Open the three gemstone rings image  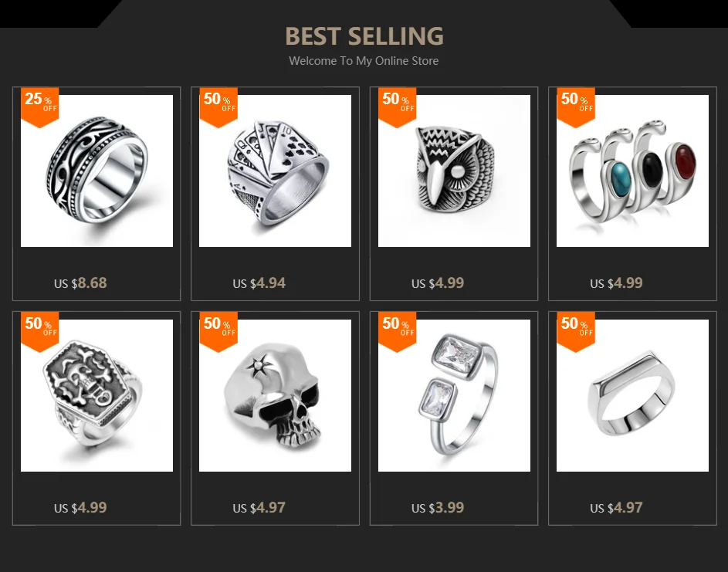pos(632,171)
